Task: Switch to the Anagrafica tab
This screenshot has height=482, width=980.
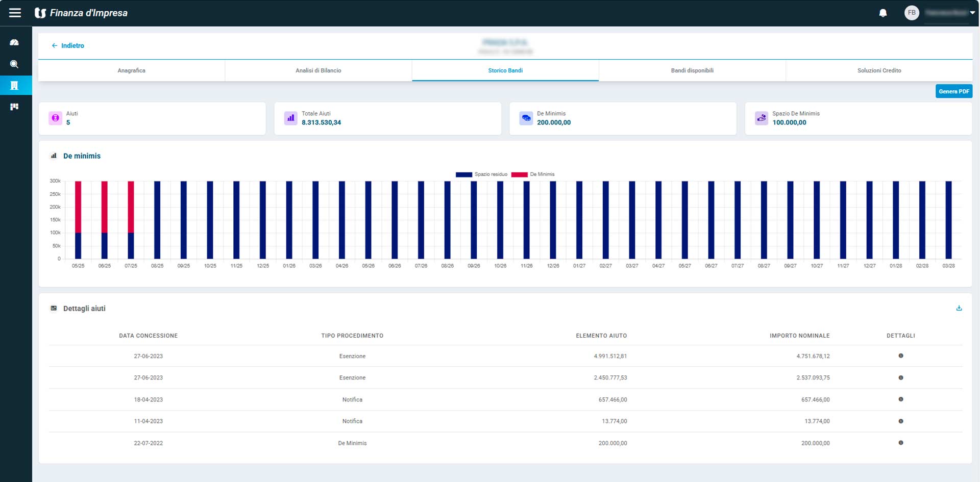Action: pyautogui.click(x=132, y=70)
